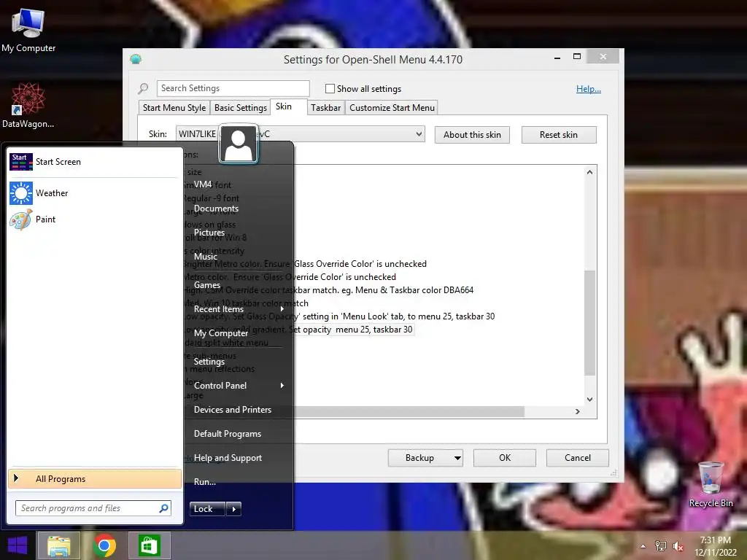Click the Reset skin button

pos(558,135)
